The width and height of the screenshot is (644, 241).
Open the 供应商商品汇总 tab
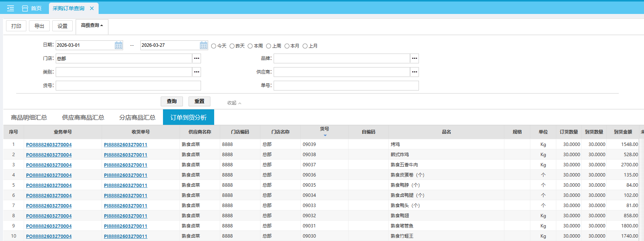pos(83,117)
